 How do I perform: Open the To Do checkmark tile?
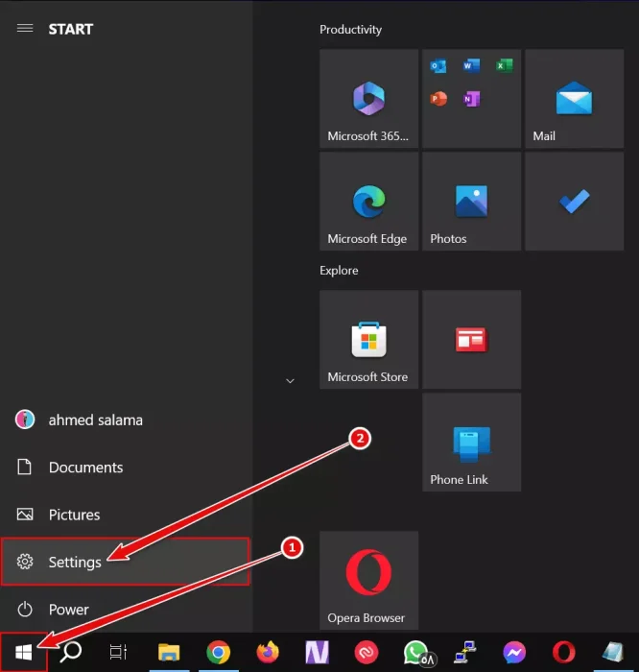pyautogui.click(x=575, y=202)
